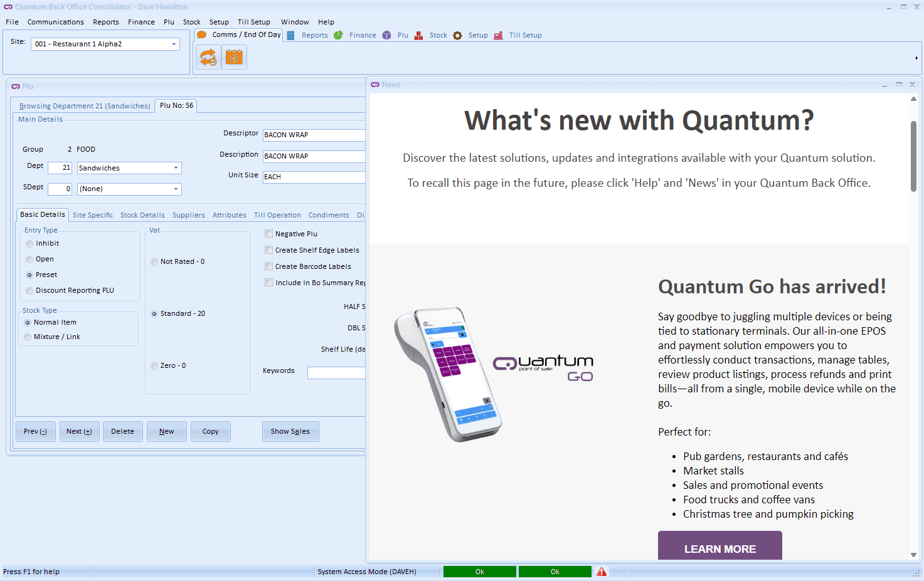Screen dimensions: 924x581
Task: Click the purple Plu cube icon
Action: pyautogui.click(x=386, y=36)
